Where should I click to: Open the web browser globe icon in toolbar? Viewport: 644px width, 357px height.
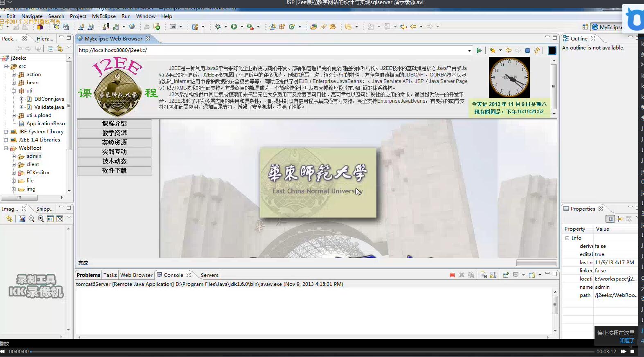(x=132, y=27)
